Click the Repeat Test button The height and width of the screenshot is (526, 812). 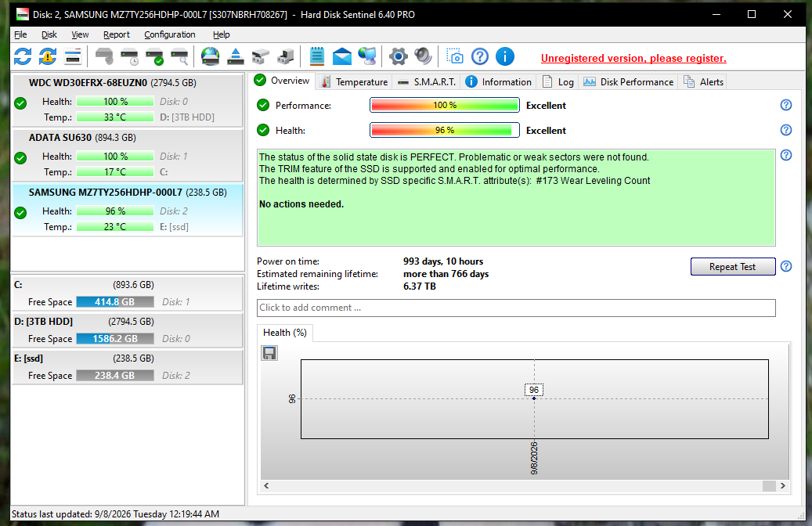click(x=732, y=267)
